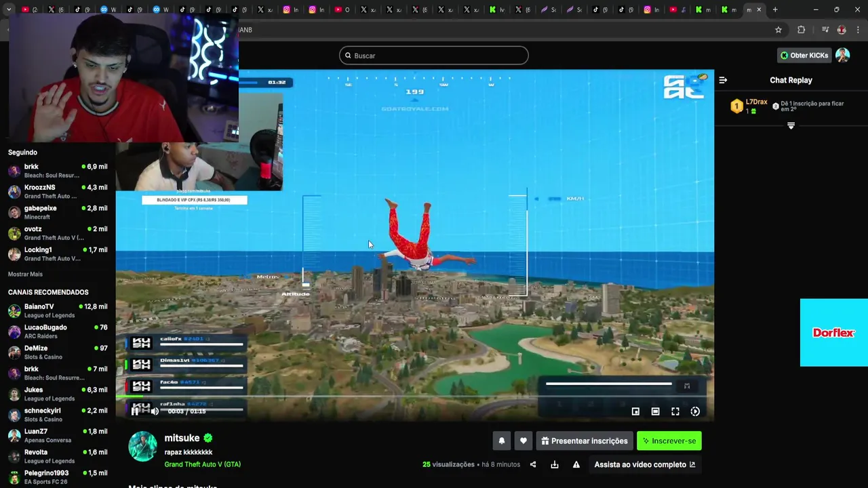Open the Locking1 channel in sidebar
Screen dimensions: 868x488
58,254
